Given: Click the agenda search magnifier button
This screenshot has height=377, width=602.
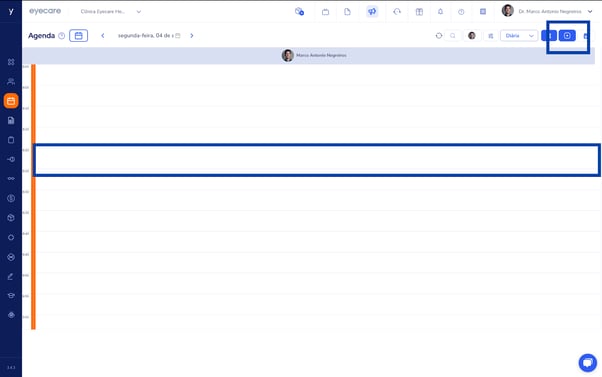Looking at the screenshot, I should pos(453,36).
